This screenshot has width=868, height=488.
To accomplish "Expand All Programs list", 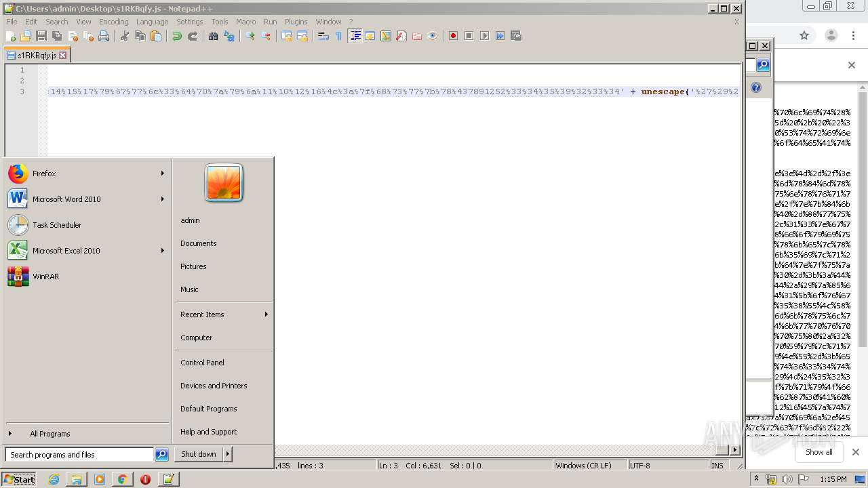I will point(87,434).
